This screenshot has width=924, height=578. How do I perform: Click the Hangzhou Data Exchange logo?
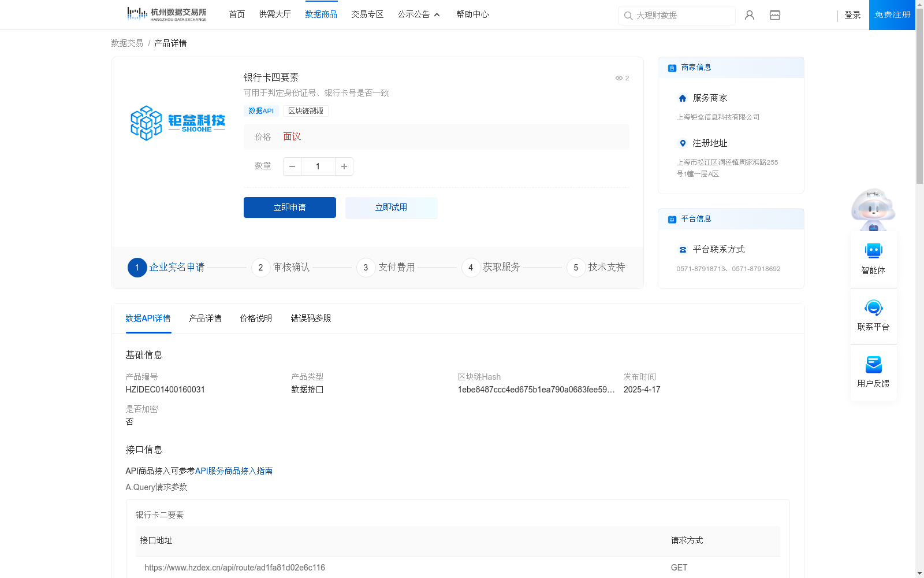[x=166, y=14]
